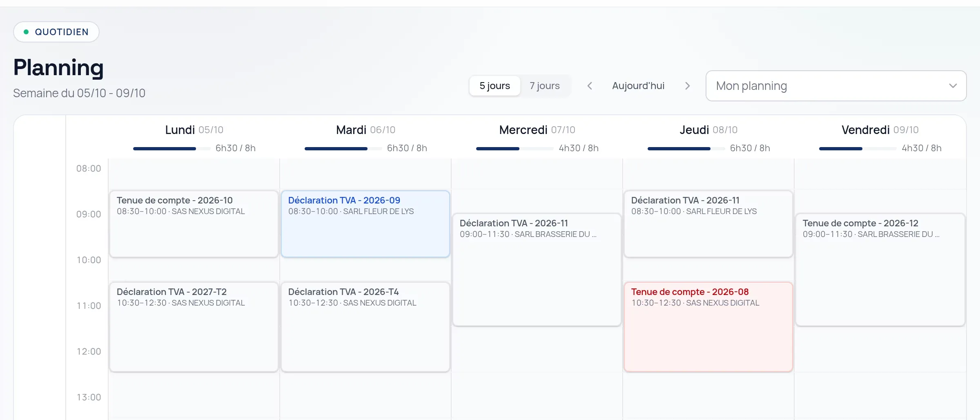Image resolution: width=980 pixels, height=420 pixels.
Task: Click the Lundi workload progress bar
Action: pyautogui.click(x=172, y=149)
